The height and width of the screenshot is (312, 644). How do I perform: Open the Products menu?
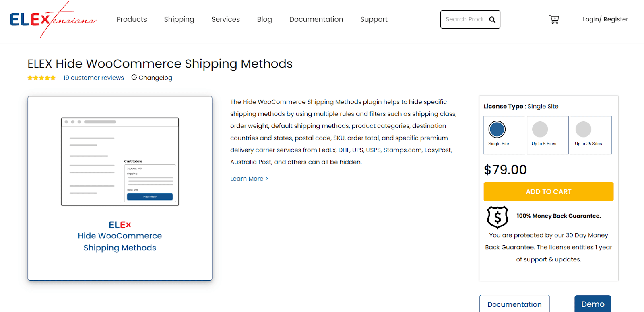(x=132, y=19)
